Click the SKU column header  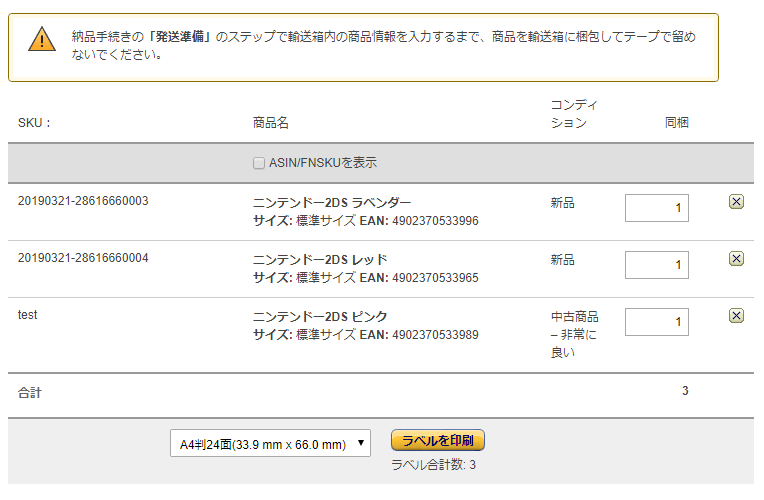click(34, 123)
